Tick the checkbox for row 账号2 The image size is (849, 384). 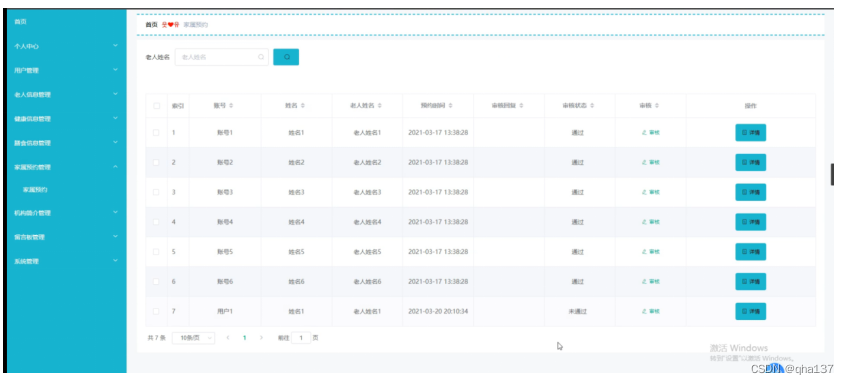pyautogui.click(x=156, y=162)
